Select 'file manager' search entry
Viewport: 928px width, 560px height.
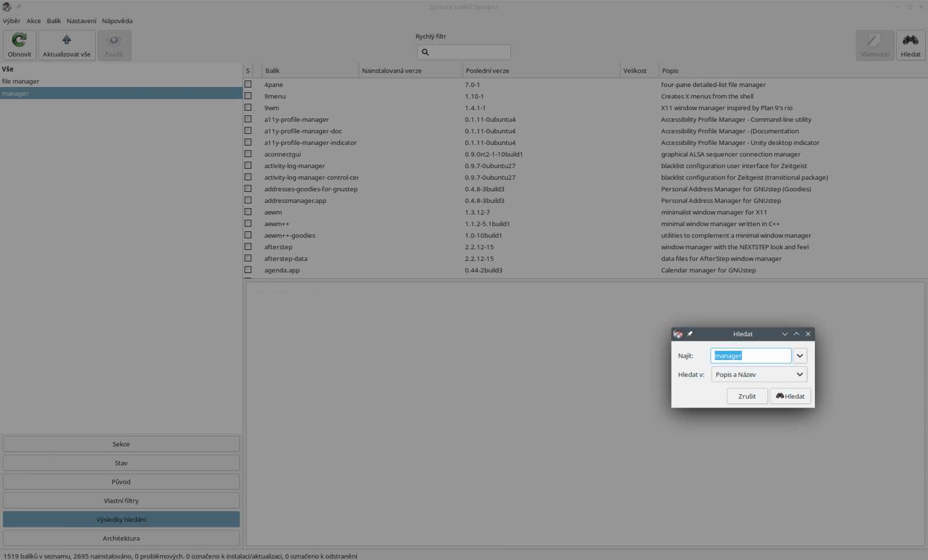coord(121,81)
